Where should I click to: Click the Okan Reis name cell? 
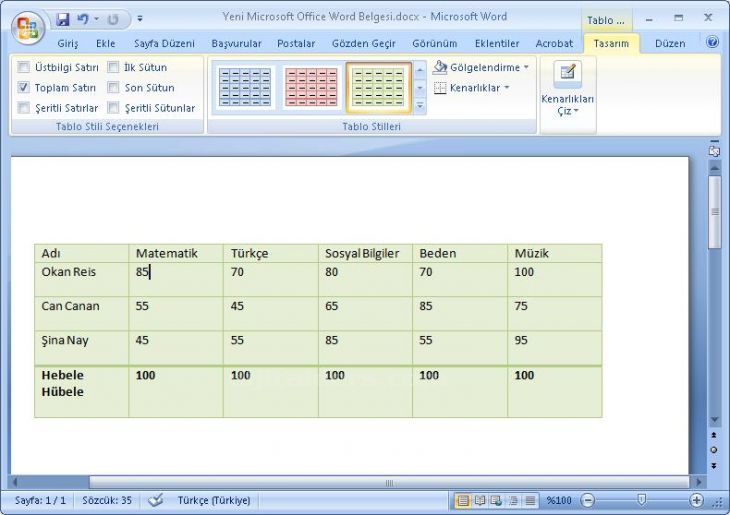point(81,279)
